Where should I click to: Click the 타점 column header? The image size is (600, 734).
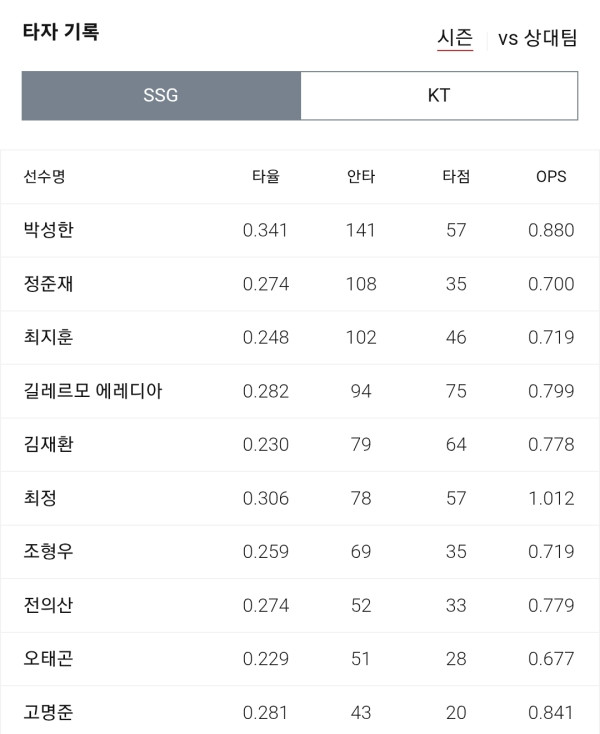[x=456, y=176]
